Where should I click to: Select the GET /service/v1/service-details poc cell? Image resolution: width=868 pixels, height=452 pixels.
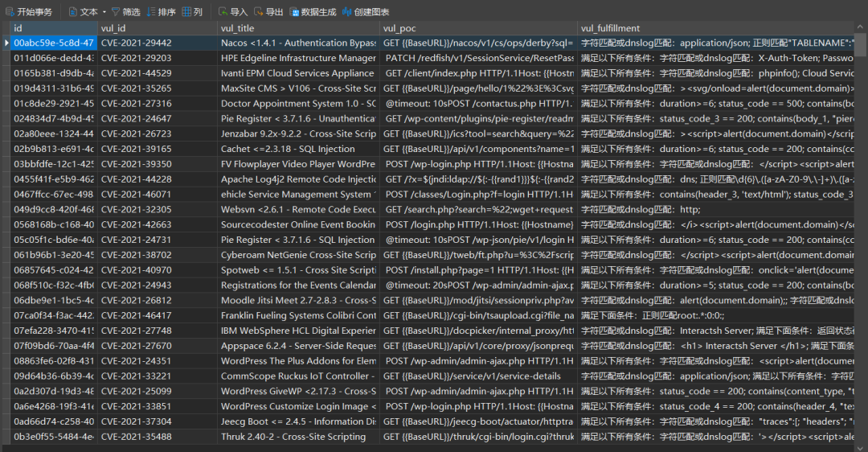point(478,376)
